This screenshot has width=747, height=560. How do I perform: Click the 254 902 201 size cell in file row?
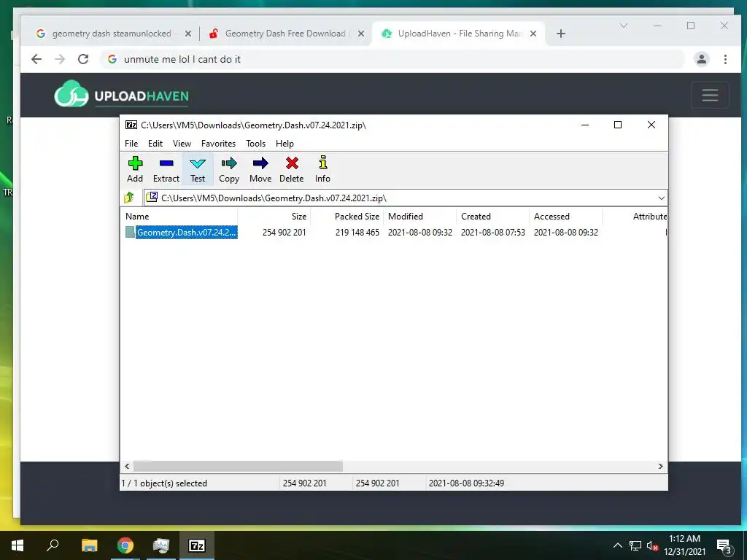pos(284,233)
